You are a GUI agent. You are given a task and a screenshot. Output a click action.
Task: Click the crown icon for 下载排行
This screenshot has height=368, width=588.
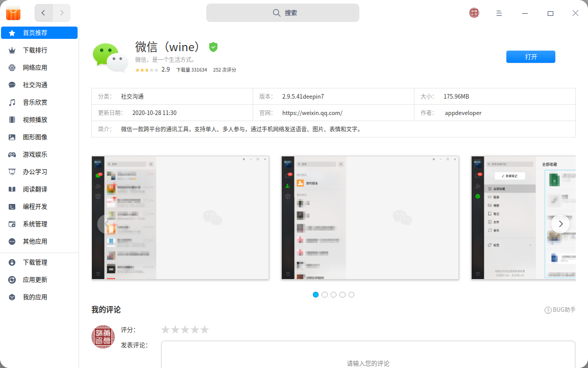tap(12, 50)
